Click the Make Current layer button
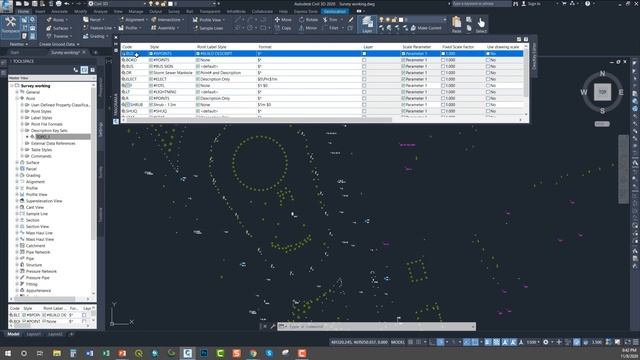 [x=426, y=28]
